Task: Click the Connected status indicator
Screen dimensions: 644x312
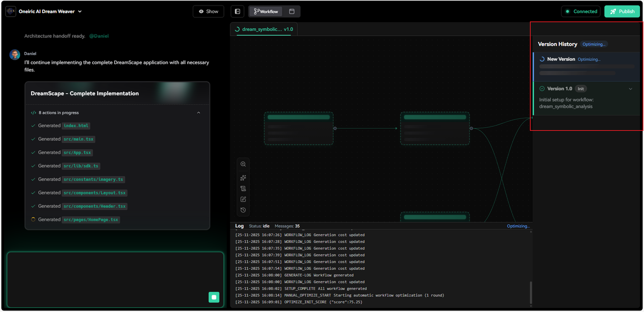Action: pos(581,12)
